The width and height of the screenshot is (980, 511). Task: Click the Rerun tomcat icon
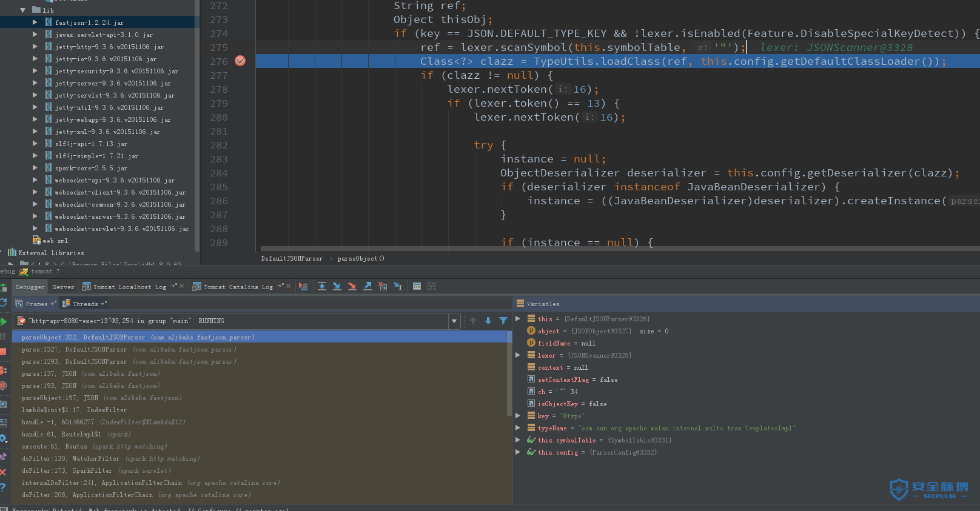pyautogui.click(x=3, y=287)
